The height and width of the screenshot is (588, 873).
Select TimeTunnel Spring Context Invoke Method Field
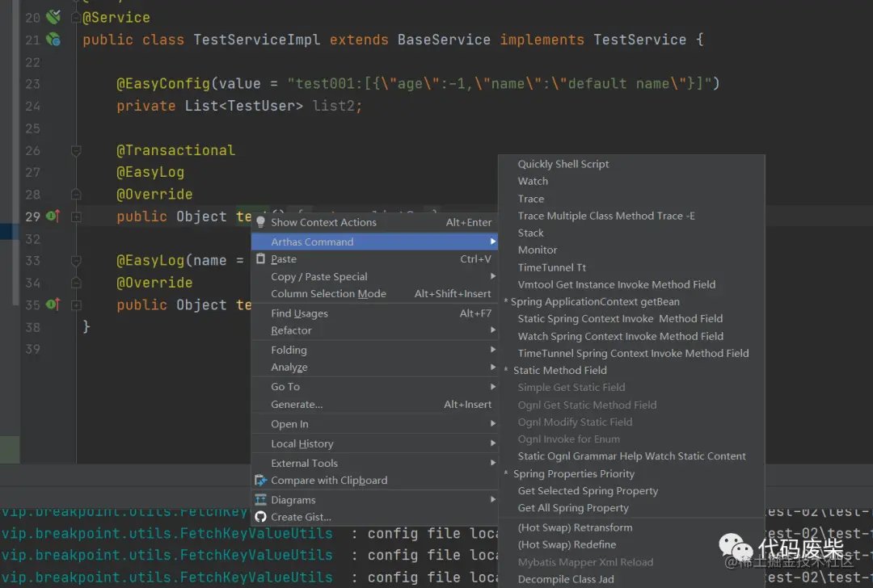(631, 353)
